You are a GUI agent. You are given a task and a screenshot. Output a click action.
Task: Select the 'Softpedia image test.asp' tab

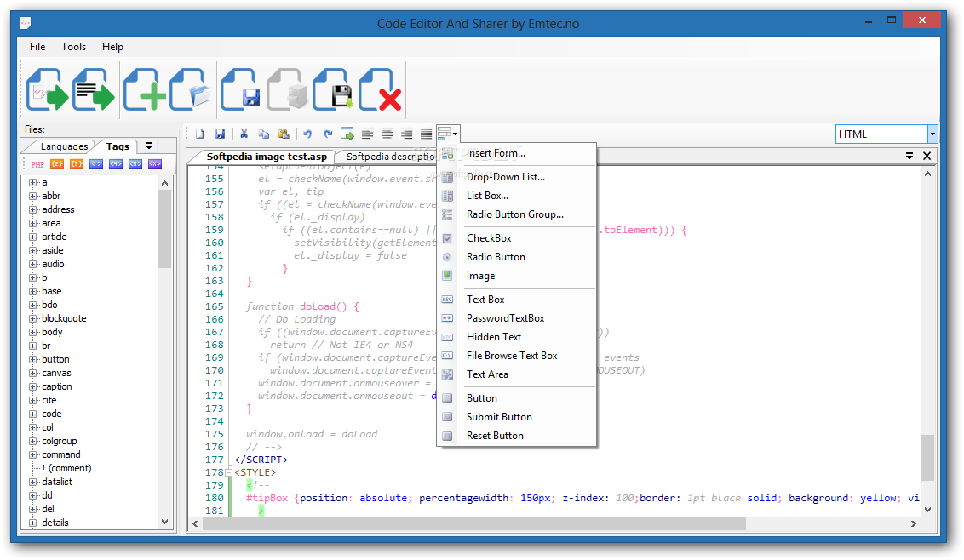point(267,157)
